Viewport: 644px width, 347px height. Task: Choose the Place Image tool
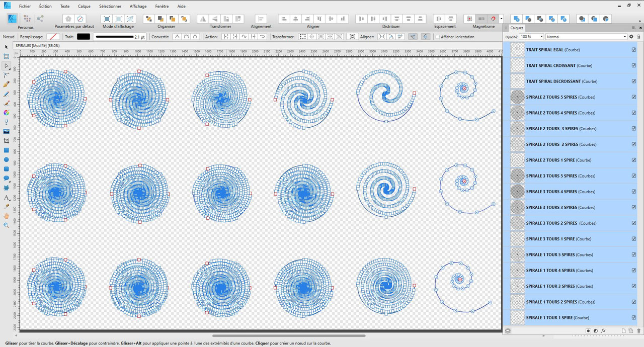click(x=7, y=131)
